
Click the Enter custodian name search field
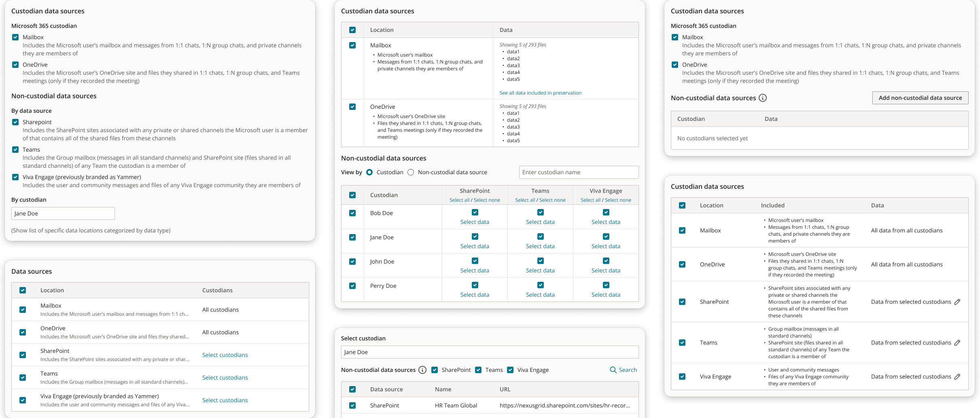coord(579,172)
